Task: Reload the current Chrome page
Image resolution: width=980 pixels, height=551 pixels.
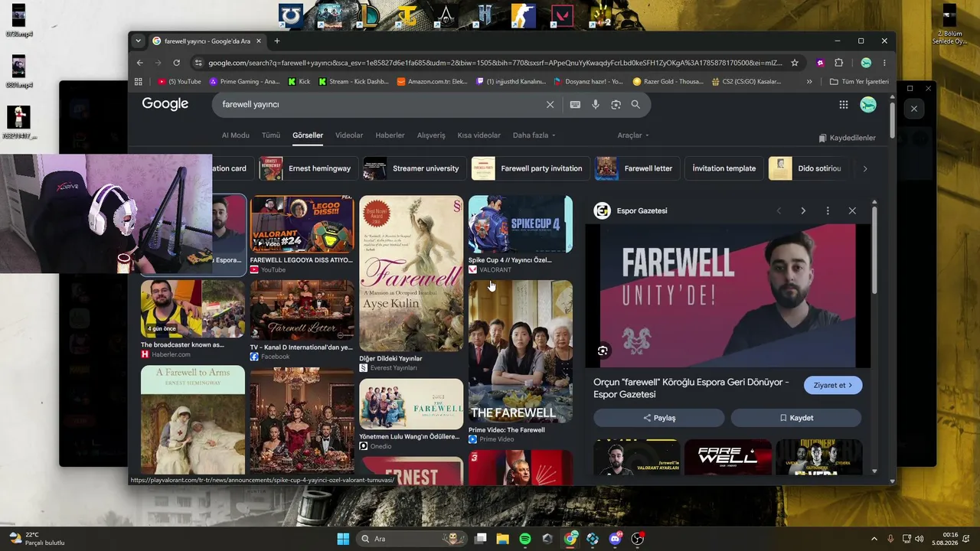Action: (176, 63)
